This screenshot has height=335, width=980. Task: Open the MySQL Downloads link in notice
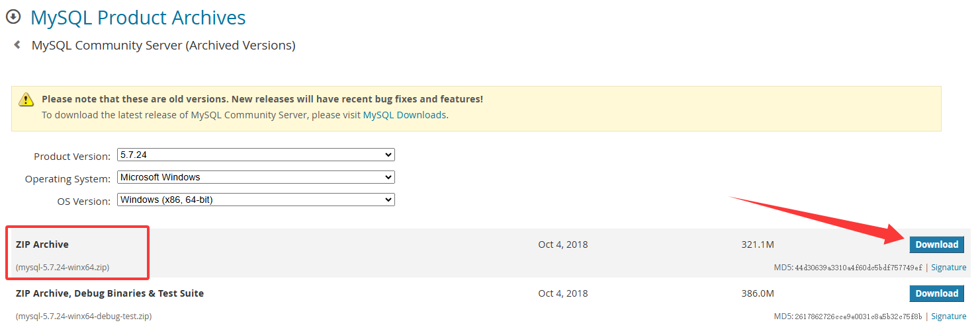coord(404,115)
